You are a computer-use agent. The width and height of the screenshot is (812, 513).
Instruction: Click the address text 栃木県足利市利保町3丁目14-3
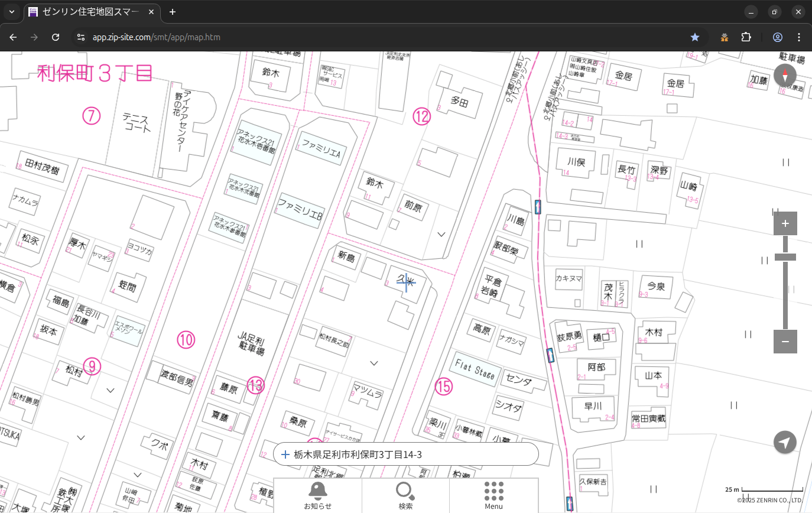point(358,454)
